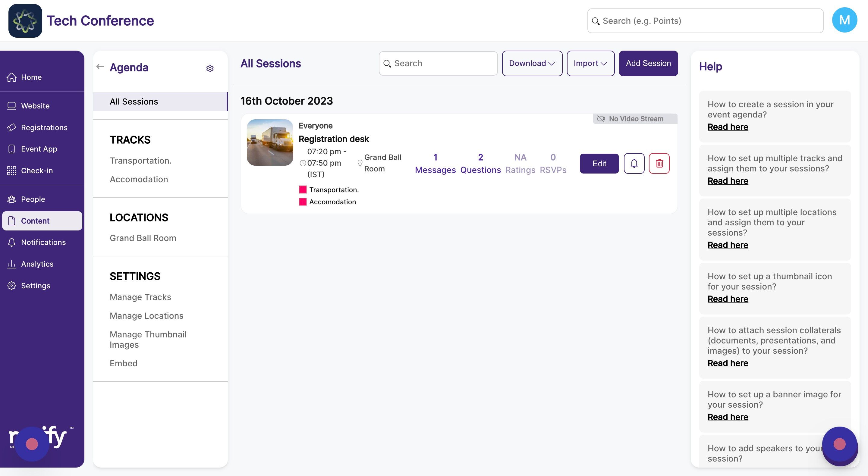Viewport: 868px width, 476px height.
Task: Expand the Import dropdown
Action: 590,63
